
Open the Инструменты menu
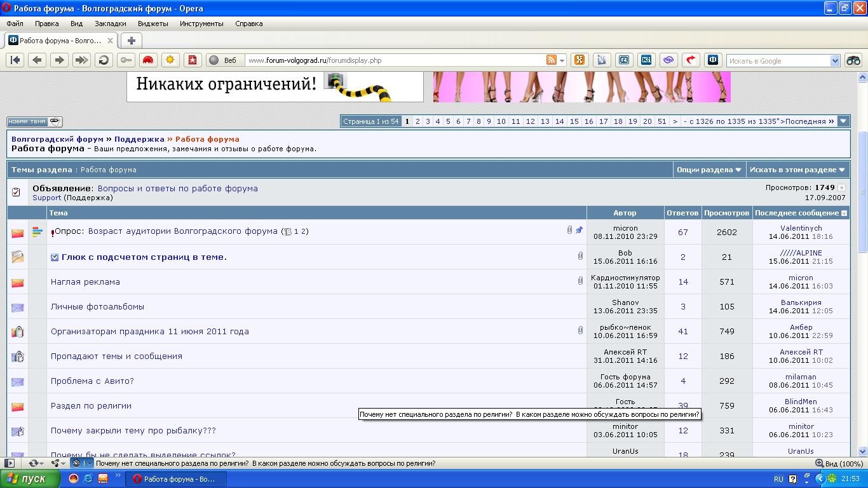pos(201,24)
